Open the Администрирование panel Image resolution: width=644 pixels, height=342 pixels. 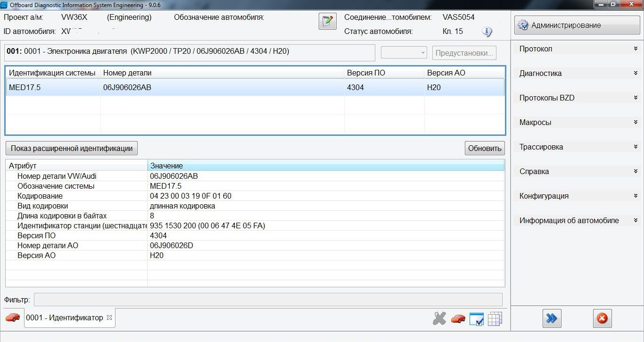coord(577,25)
